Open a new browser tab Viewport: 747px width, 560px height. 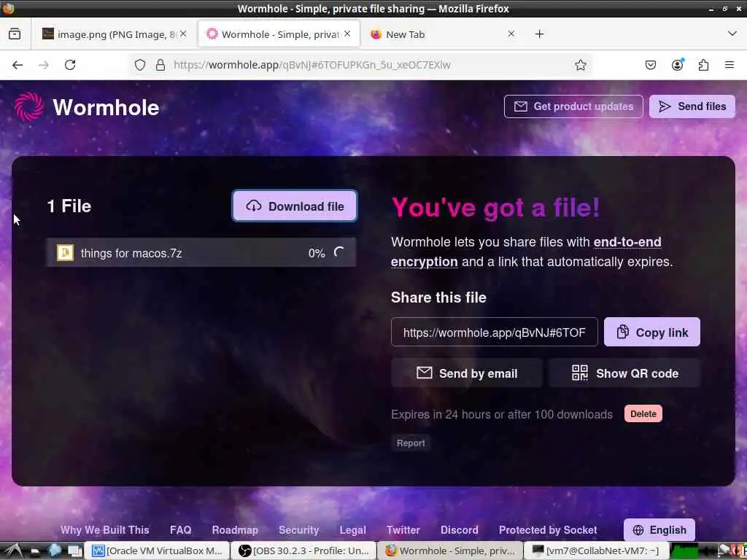tap(539, 34)
